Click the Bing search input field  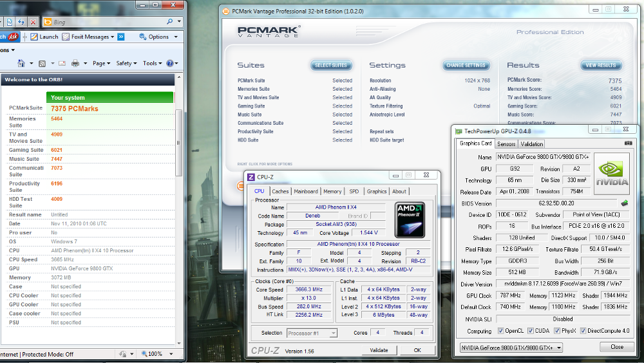pos(108,22)
